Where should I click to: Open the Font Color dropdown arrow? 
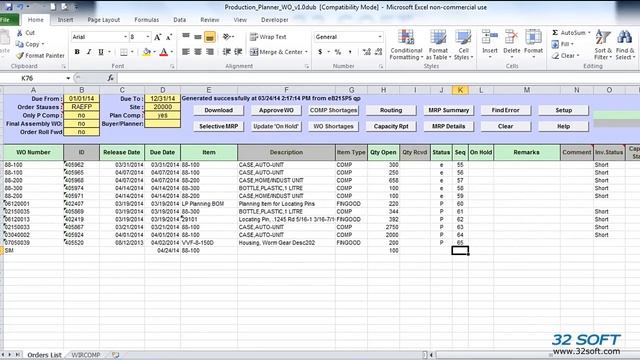coord(172,52)
